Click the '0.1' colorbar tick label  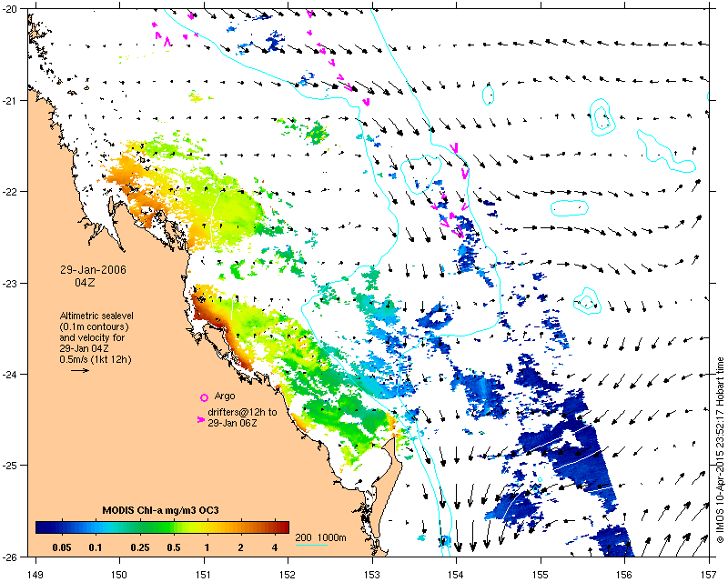(x=96, y=547)
